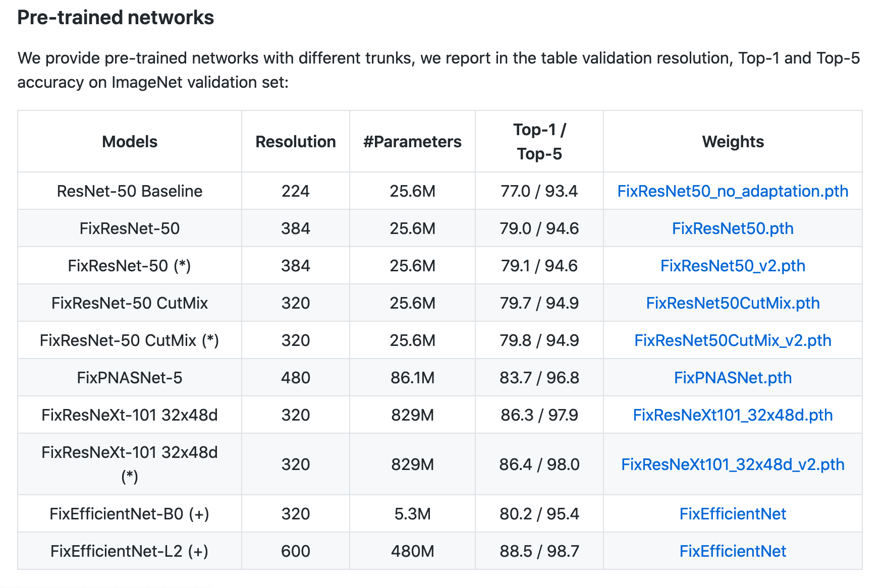This screenshot has width=887, height=588.
Task: Open FixPNASNet.pth weights link
Action: [x=733, y=378]
